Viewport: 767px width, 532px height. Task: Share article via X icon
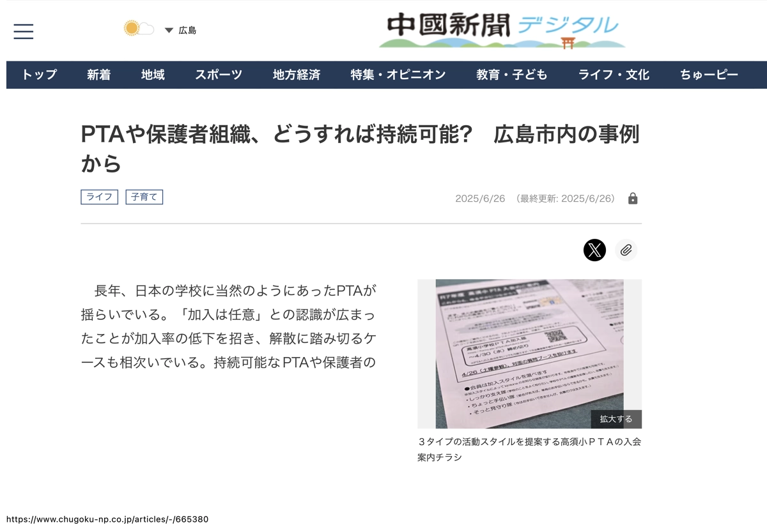[x=594, y=250]
